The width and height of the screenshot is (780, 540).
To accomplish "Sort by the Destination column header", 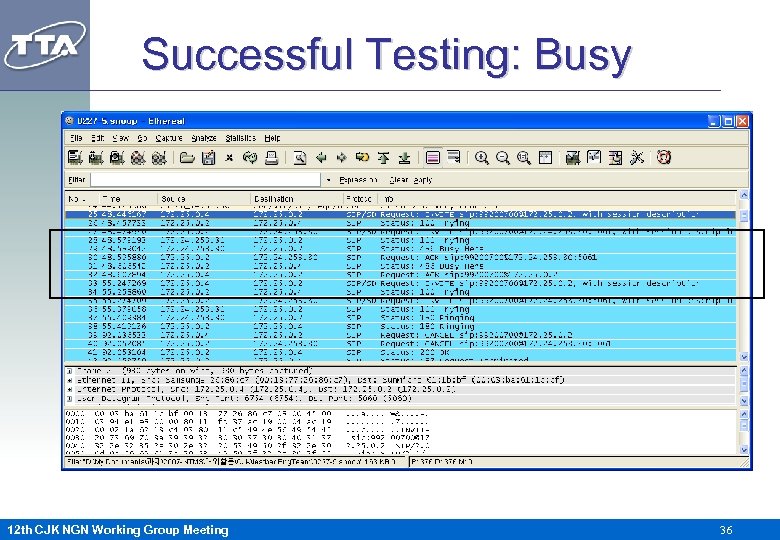I will [297, 198].
